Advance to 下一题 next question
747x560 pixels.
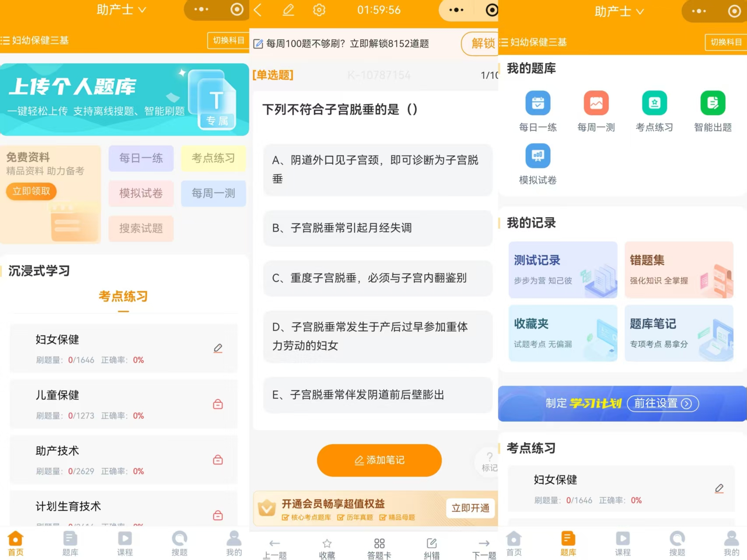pyautogui.click(x=484, y=549)
